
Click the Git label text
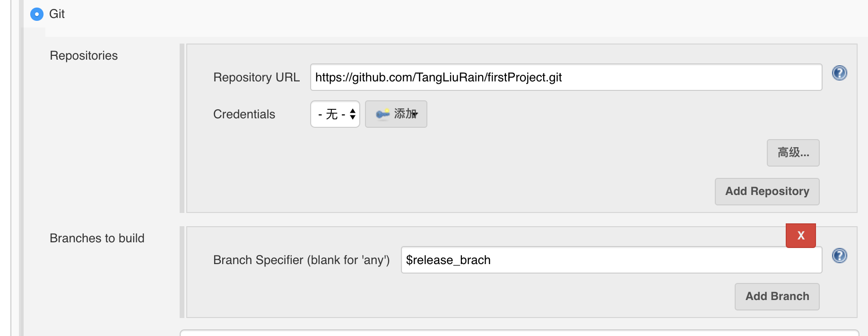(x=57, y=14)
